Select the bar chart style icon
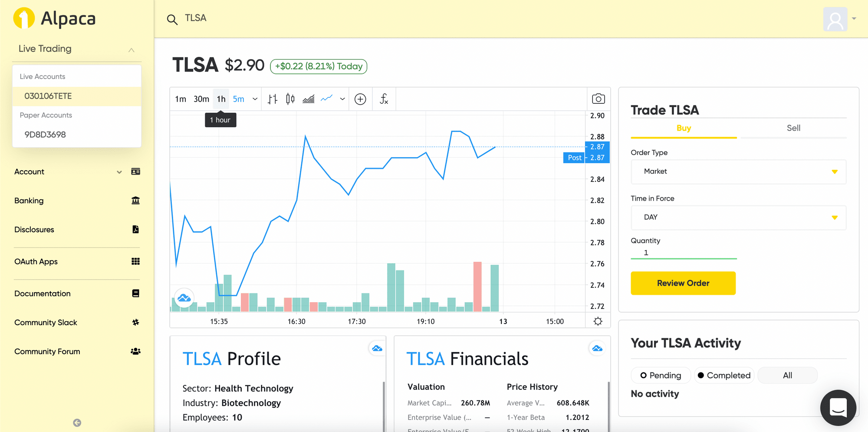Screen dimensions: 868x432 273,99
